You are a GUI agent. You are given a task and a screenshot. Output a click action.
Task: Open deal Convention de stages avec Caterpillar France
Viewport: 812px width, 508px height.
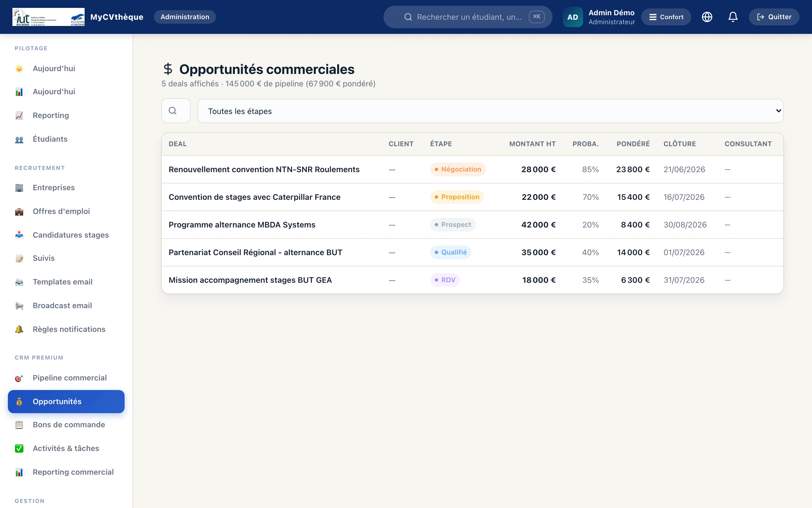click(254, 197)
